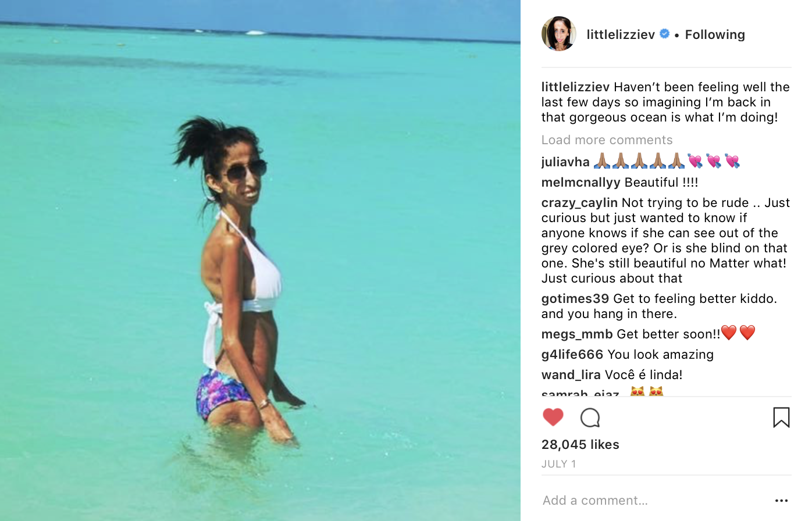Save the post with the bookmark icon
The image size is (812, 521).
(781, 417)
